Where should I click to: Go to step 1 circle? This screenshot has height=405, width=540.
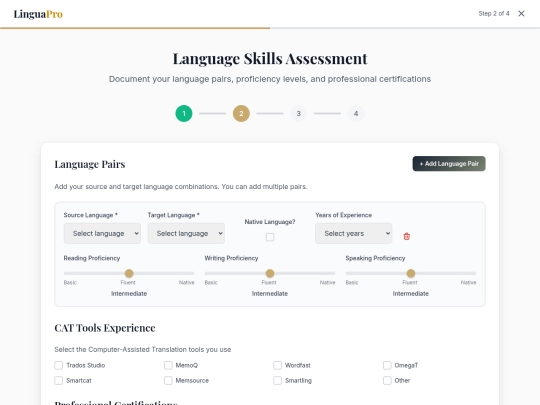coord(184,113)
